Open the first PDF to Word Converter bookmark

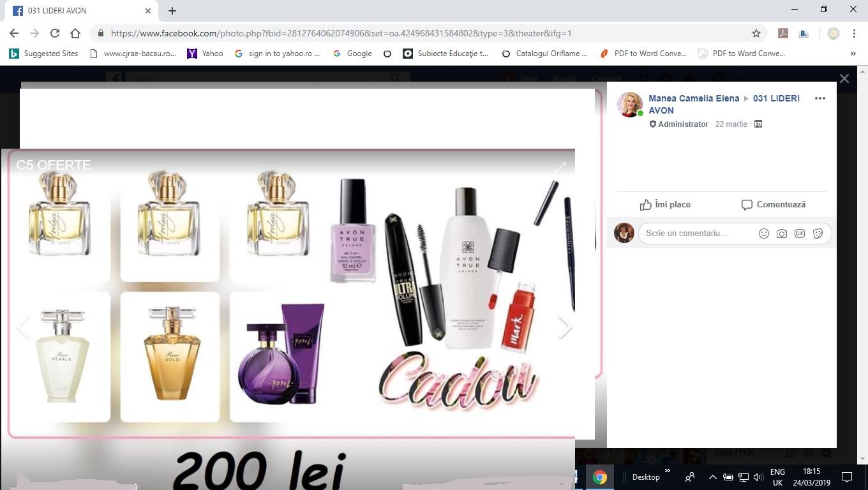click(x=643, y=54)
